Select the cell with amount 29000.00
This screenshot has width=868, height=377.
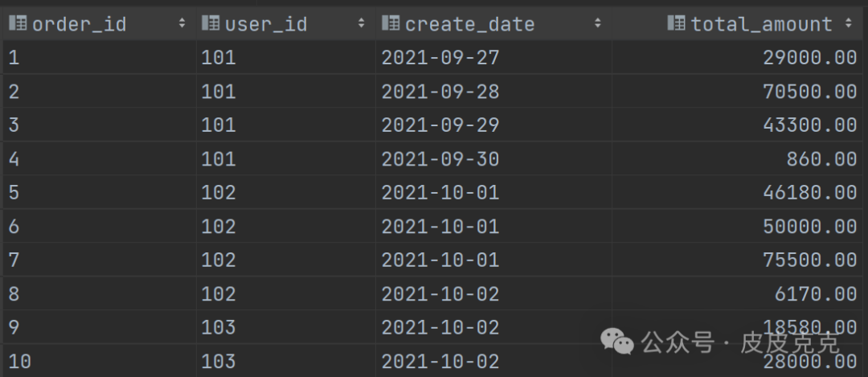coord(809,58)
